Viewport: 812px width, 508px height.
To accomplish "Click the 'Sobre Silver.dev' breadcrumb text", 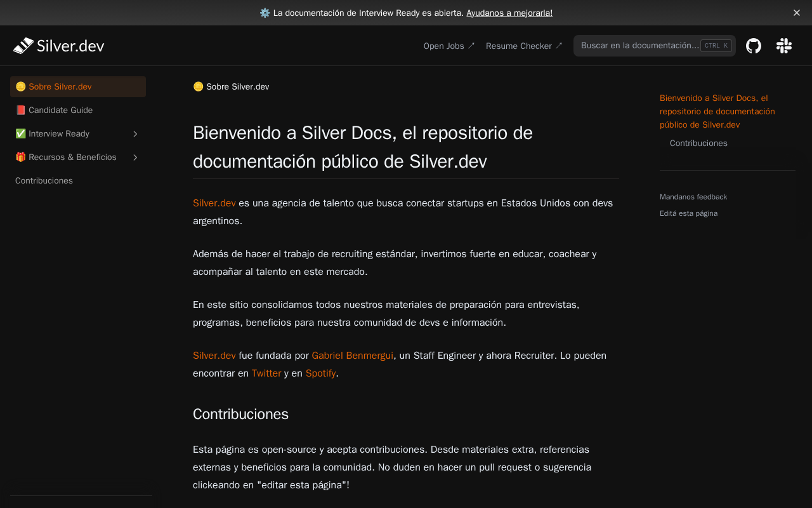I will pos(231,87).
